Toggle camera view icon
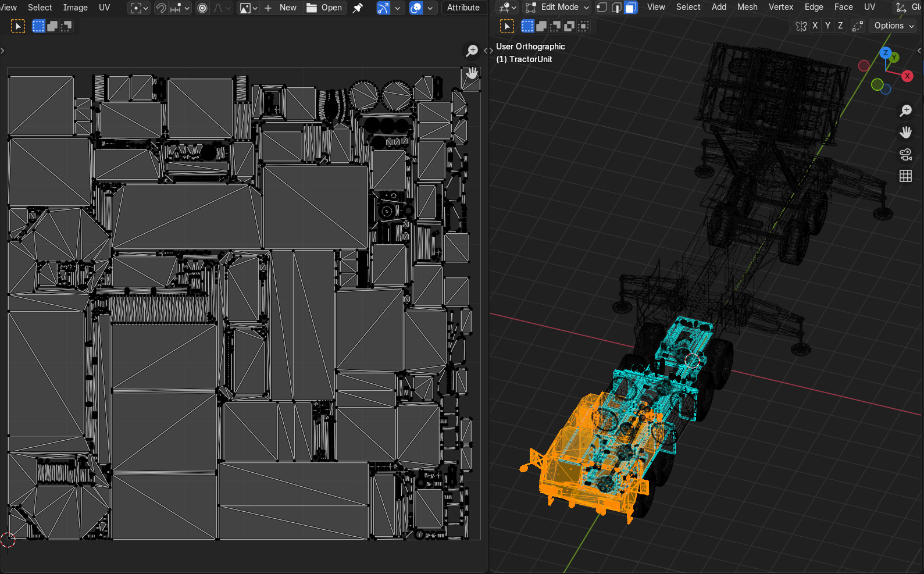This screenshot has height=574, width=924. [x=905, y=154]
